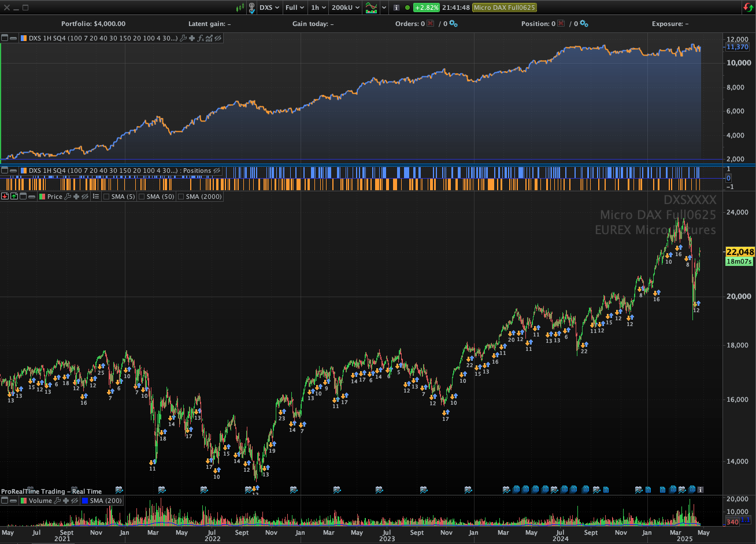This screenshot has height=544, width=756.
Task: Click the info marker icon at chart bottom right
Action: coord(701,490)
